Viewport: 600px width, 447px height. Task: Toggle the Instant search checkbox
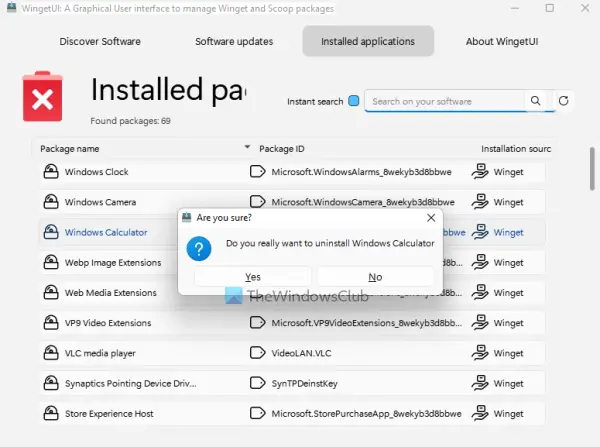354,101
